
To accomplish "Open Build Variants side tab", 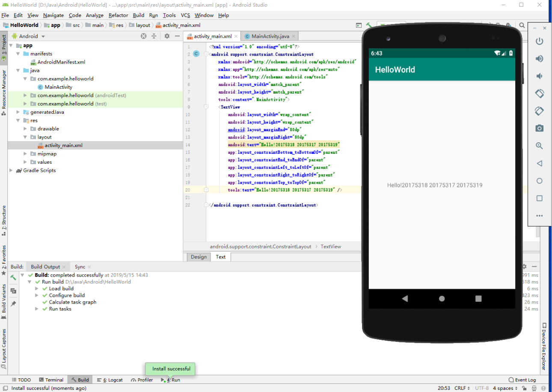I will (4, 301).
